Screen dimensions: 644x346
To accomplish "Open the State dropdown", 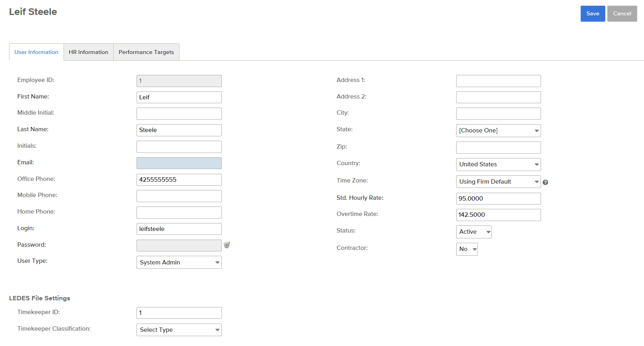I will click(x=498, y=130).
